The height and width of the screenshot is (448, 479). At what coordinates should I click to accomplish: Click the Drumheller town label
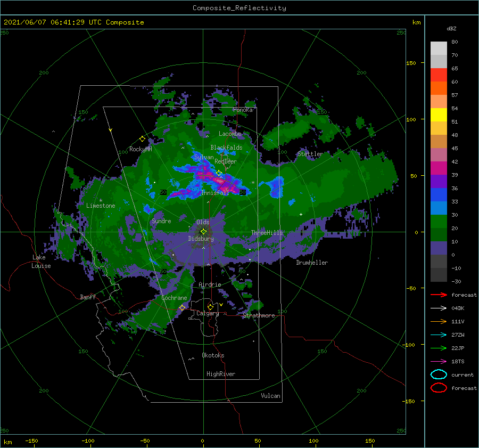click(312, 263)
